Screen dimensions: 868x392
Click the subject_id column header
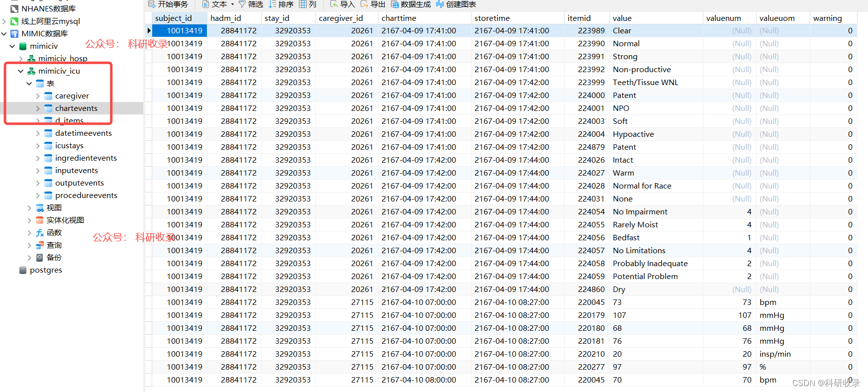point(179,18)
